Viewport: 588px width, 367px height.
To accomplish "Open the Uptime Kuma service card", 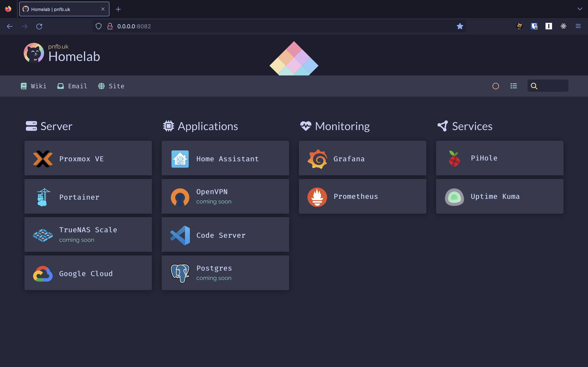I will tap(500, 196).
